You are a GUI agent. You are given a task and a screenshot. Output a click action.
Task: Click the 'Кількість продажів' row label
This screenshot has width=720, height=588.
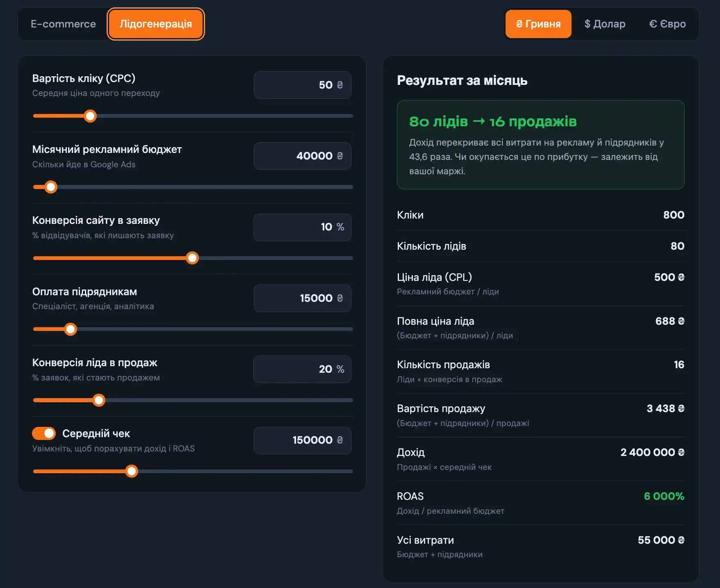coord(443,365)
